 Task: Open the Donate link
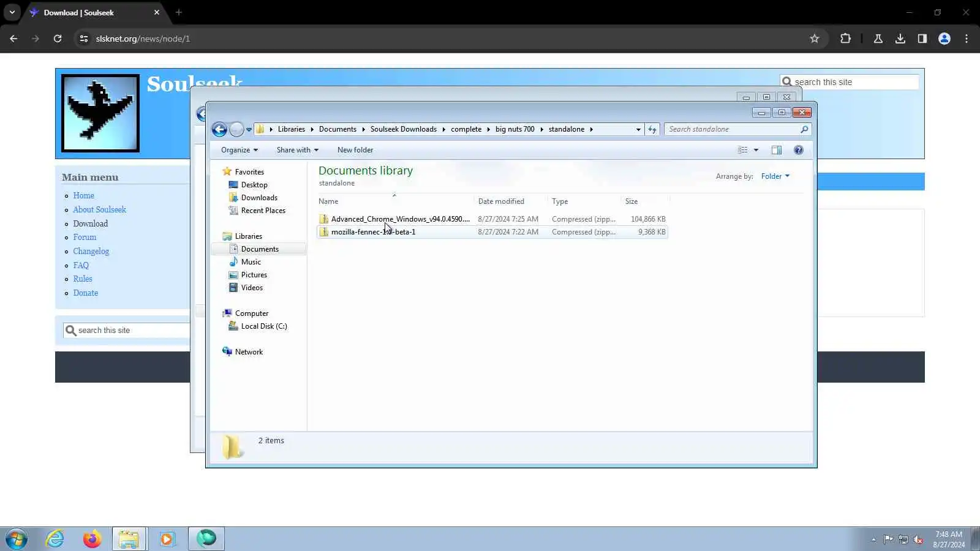click(86, 293)
